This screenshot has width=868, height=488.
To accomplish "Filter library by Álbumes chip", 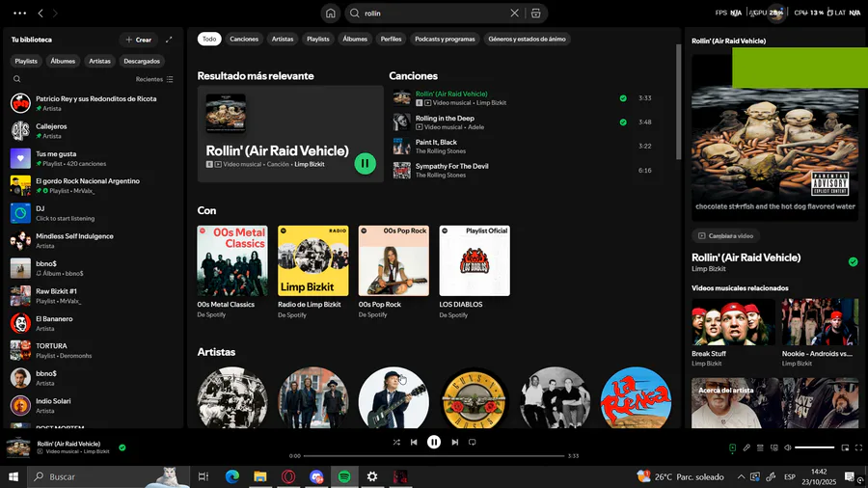I will coord(63,61).
